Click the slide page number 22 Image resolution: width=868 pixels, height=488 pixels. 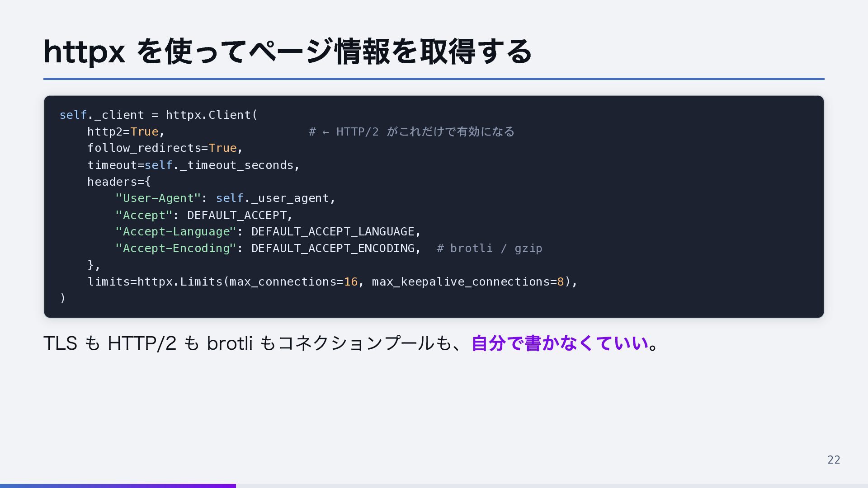pos(834,460)
